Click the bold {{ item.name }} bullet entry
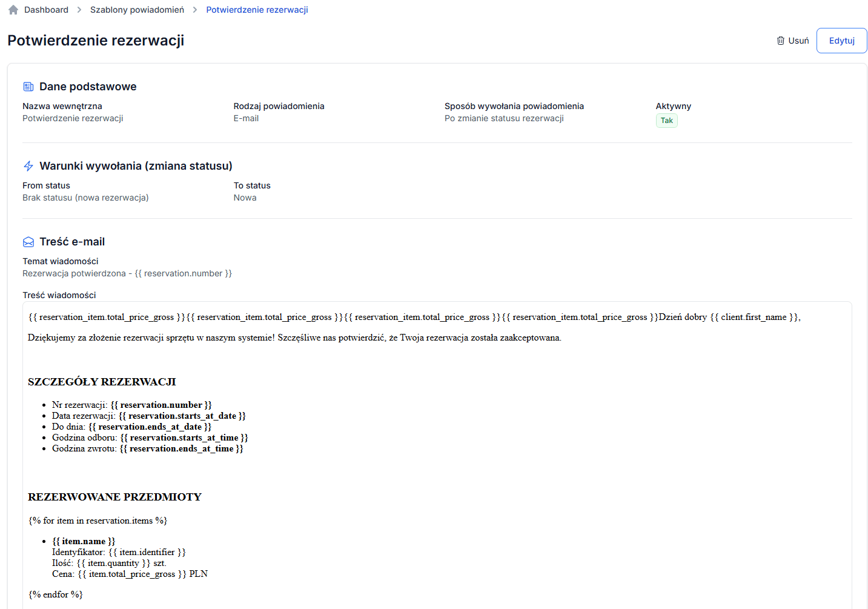 [84, 541]
